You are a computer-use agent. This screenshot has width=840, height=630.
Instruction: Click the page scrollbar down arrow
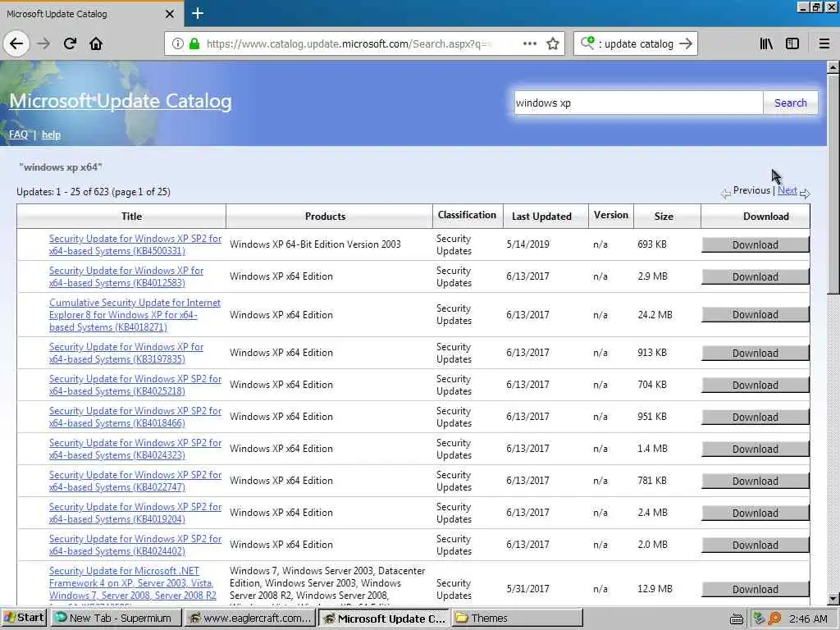[x=833, y=599]
